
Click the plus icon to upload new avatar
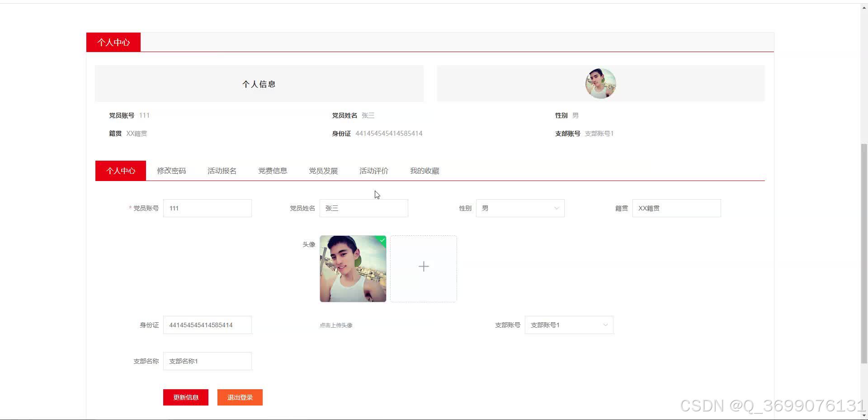coord(423,267)
